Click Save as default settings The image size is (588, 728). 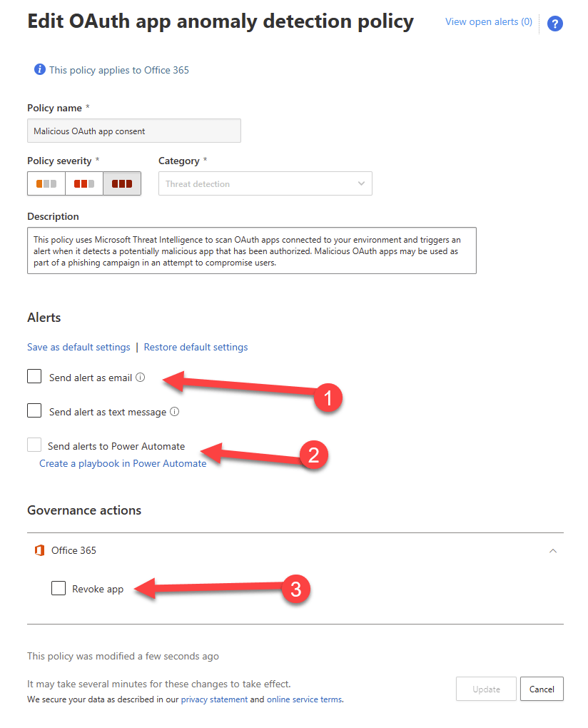78,347
